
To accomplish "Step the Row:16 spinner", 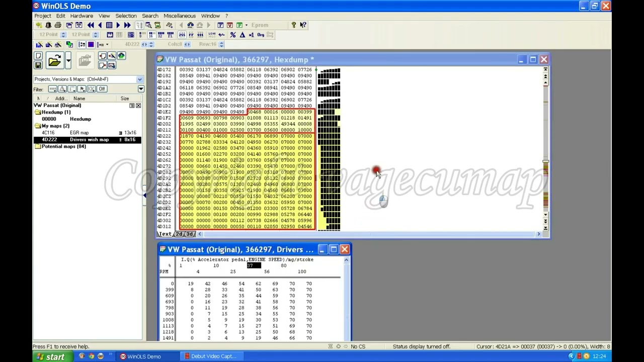I will point(221,44).
